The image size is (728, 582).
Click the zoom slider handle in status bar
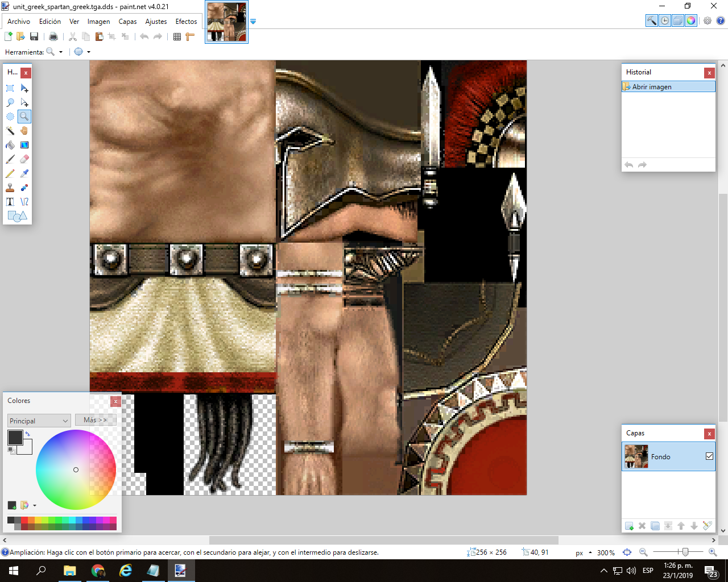point(685,552)
